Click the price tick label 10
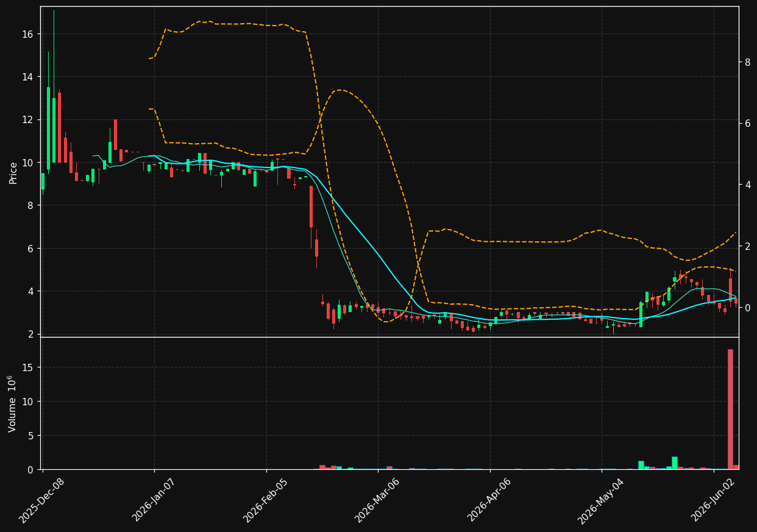 [x=27, y=163]
